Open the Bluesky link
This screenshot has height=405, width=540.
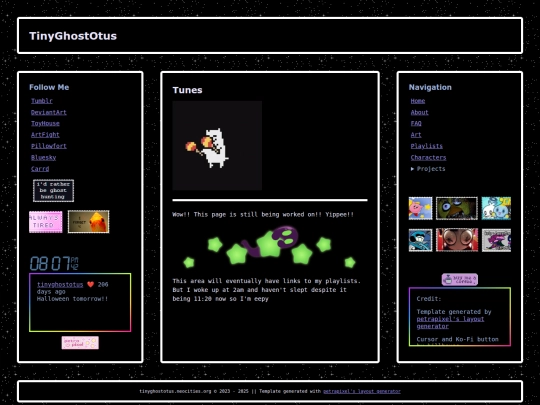pyautogui.click(x=43, y=157)
